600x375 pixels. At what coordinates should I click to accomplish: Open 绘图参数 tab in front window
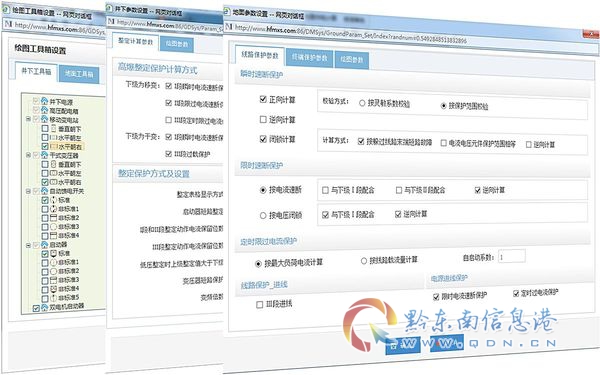coord(352,60)
